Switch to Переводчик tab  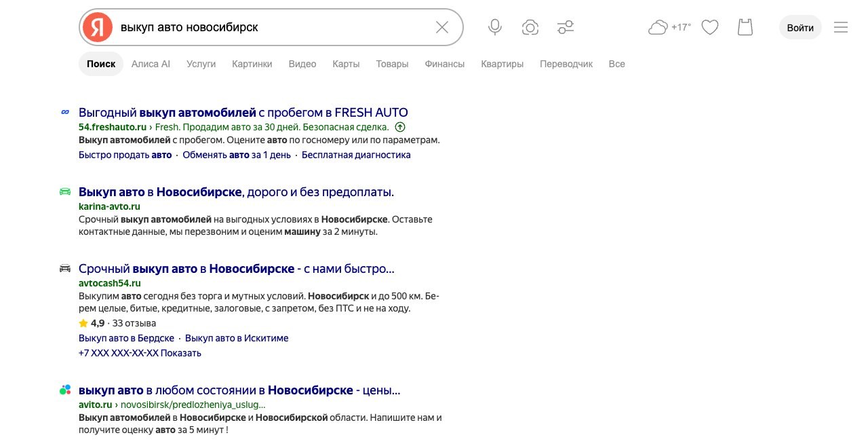566,64
